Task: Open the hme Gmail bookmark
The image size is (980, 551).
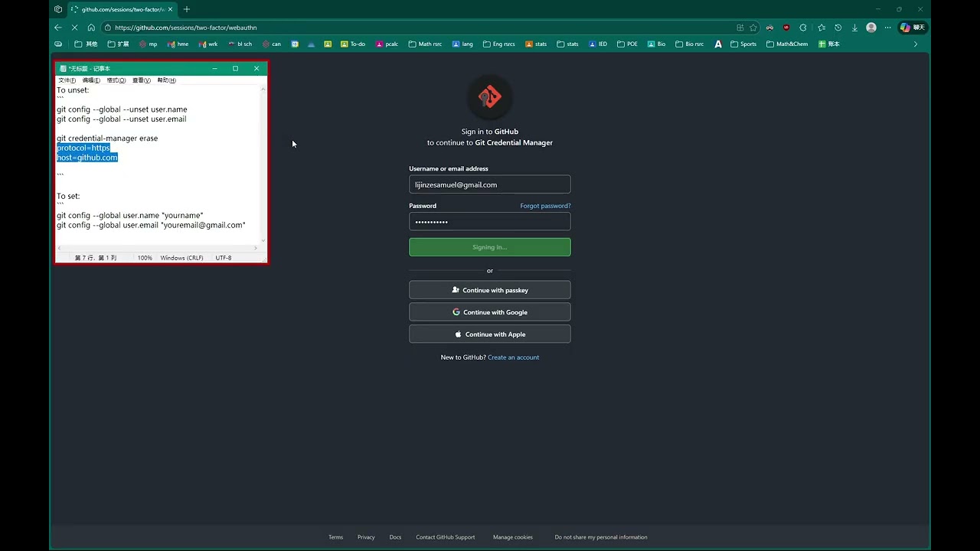Action: [x=178, y=44]
